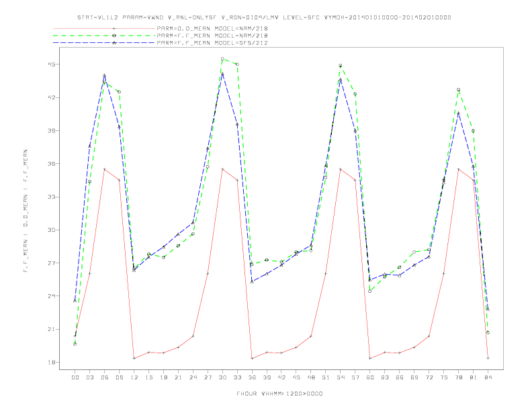
Task: Click x-axis forecast hour label 48
Action: tap(311, 377)
